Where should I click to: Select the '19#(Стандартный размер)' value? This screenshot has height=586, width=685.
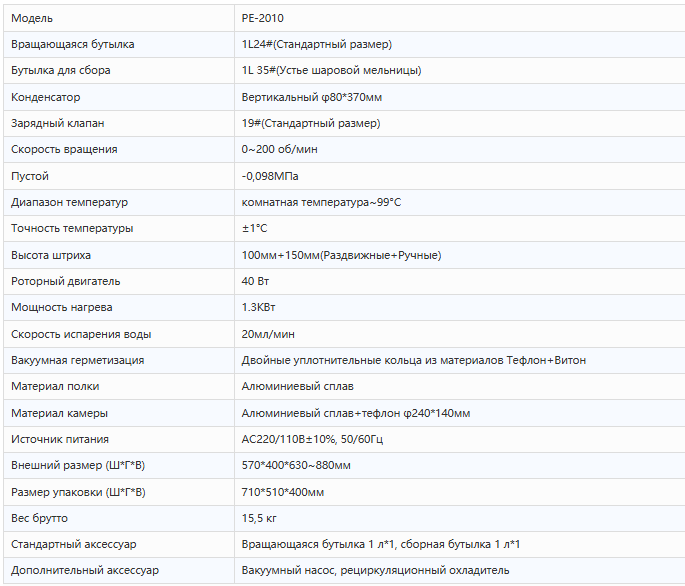[x=311, y=123]
